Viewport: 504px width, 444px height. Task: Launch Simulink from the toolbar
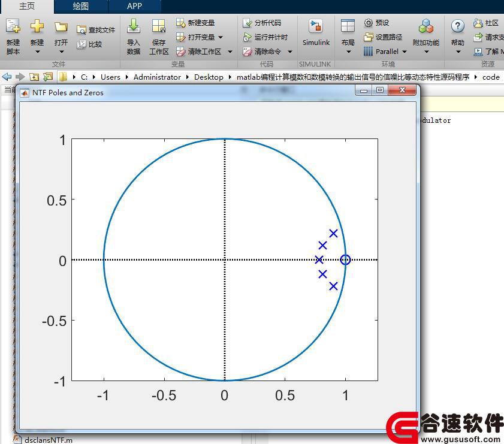click(316, 33)
